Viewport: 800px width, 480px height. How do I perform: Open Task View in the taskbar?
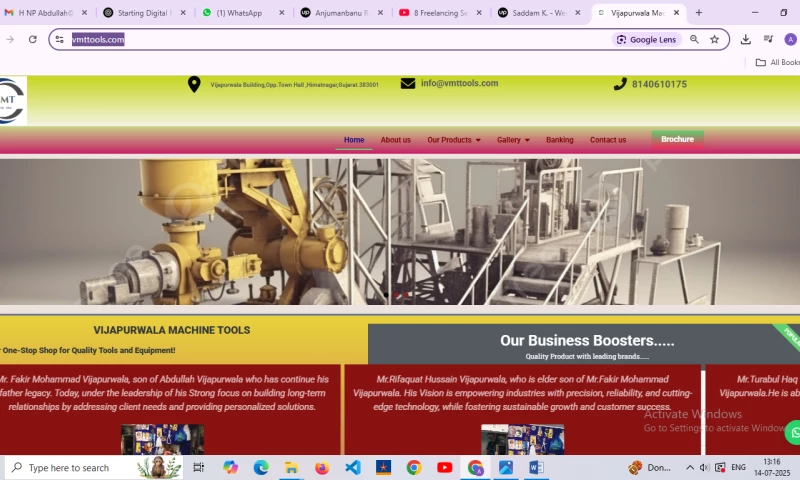(198, 467)
